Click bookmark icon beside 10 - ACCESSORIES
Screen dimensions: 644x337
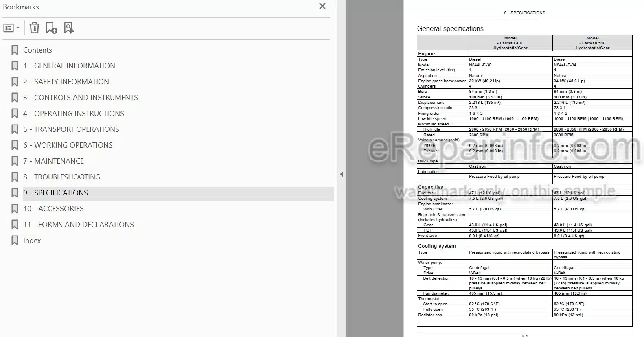[x=15, y=209]
